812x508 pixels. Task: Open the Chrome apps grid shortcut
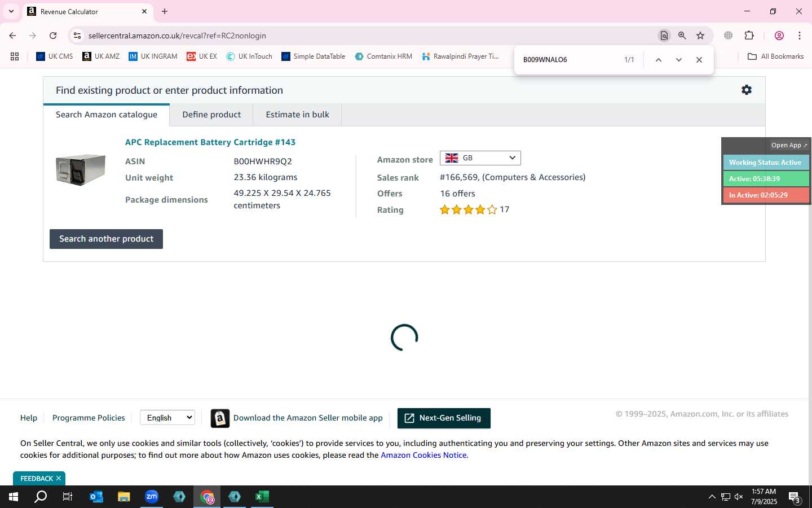[15, 56]
